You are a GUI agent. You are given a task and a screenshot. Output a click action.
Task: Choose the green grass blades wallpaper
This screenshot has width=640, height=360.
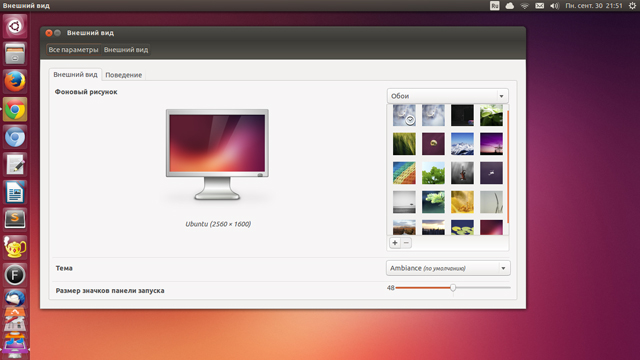pyautogui.click(x=404, y=144)
